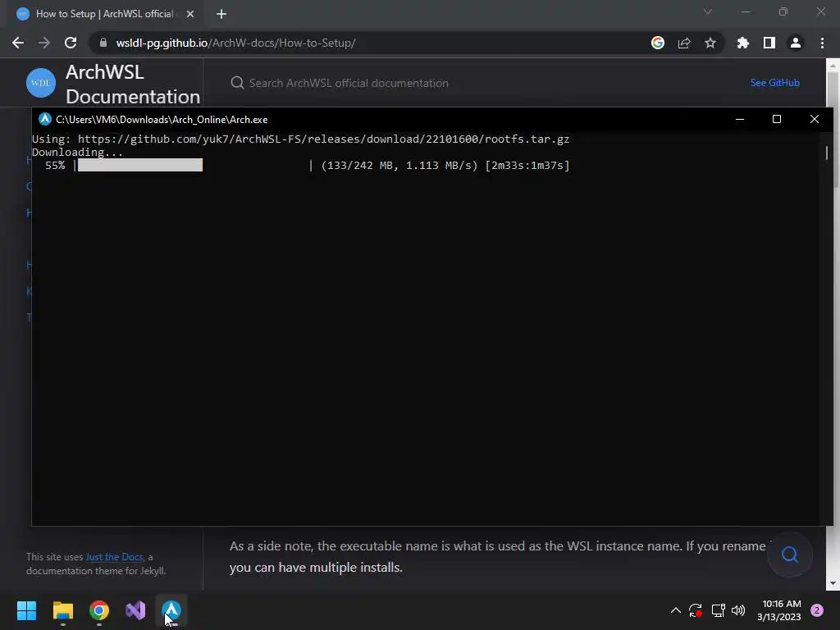Open Windows Start menu
The width and height of the screenshot is (840, 630).
coord(26,610)
